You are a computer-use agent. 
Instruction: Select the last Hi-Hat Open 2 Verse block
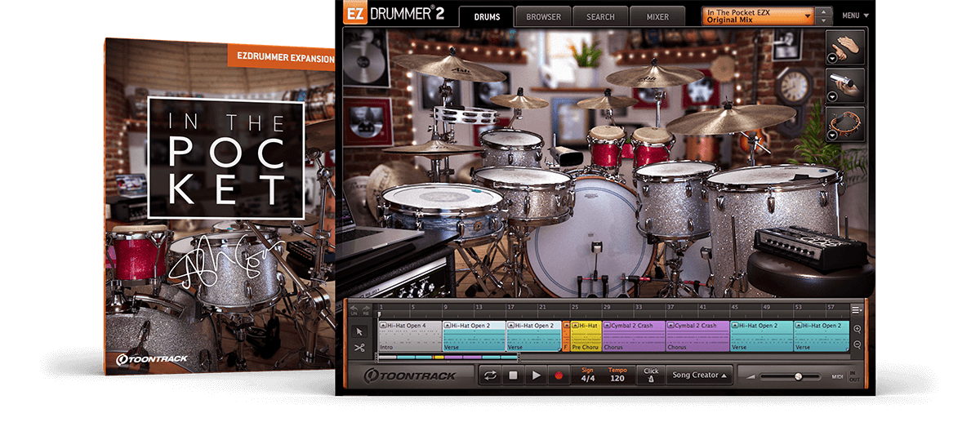point(822,335)
